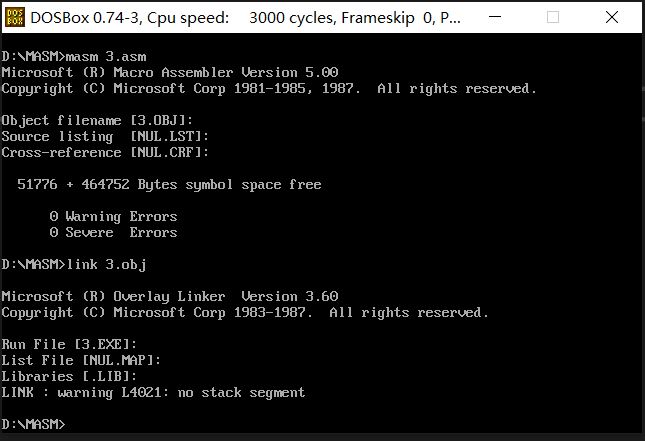645x441 pixels.
Task: Click the 'Object filename [3.OBJ]:' prompt line
Action: 97,121
